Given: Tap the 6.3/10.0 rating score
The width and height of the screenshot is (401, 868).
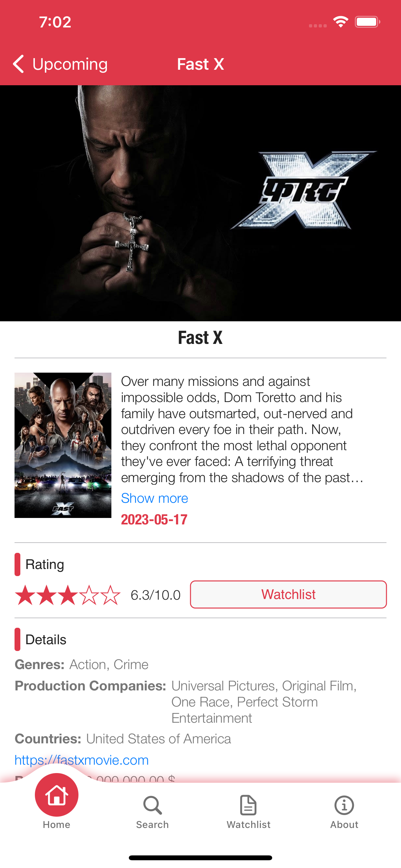Looking at the screenshot, I should pyautogui.click(x=156, y=595).
